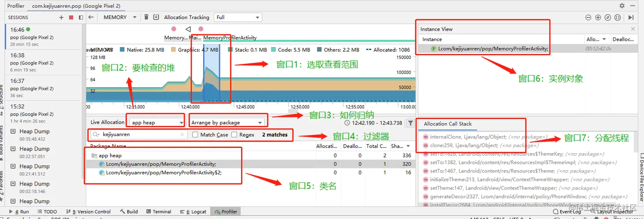The height and width of the screenshot is (219, 644).
Task: Open the Layout Inspector
Action: [x=611, y=211]
